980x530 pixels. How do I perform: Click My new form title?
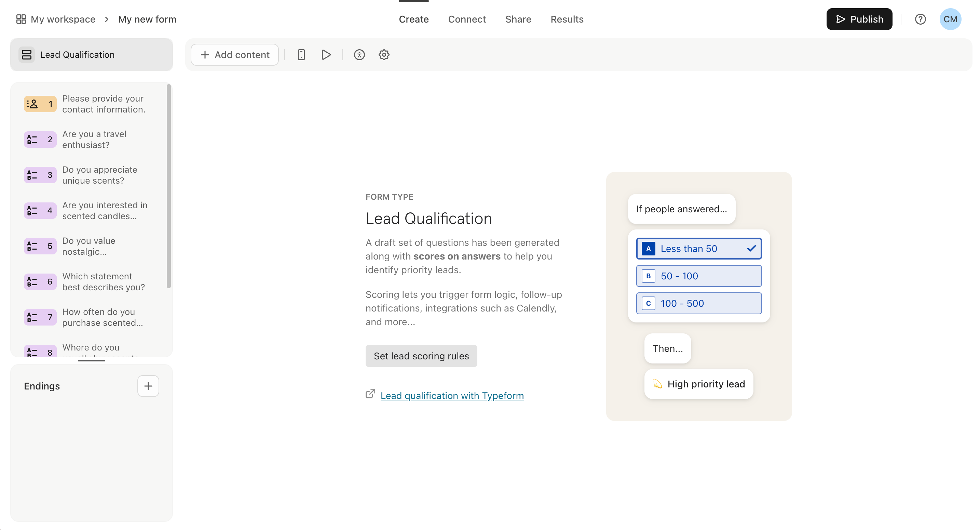(x=147, y=19)
